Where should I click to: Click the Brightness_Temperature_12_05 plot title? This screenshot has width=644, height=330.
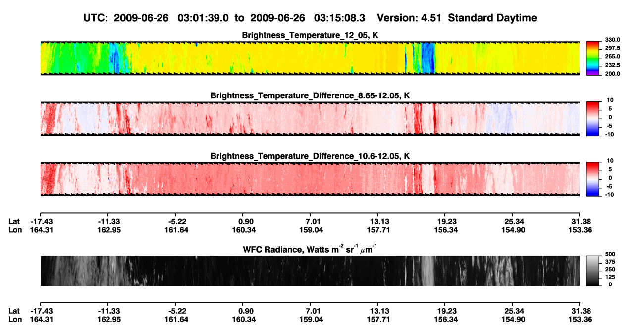coord(310,35)
